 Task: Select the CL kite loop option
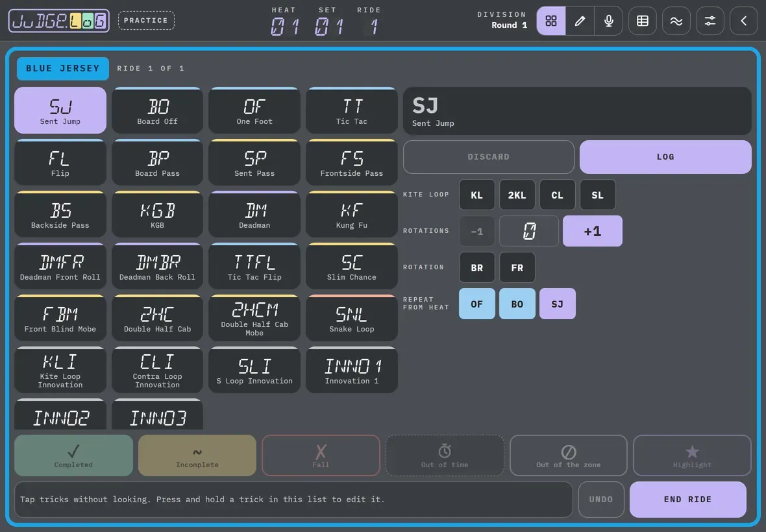pyautogui.click(x=558, y=195)
